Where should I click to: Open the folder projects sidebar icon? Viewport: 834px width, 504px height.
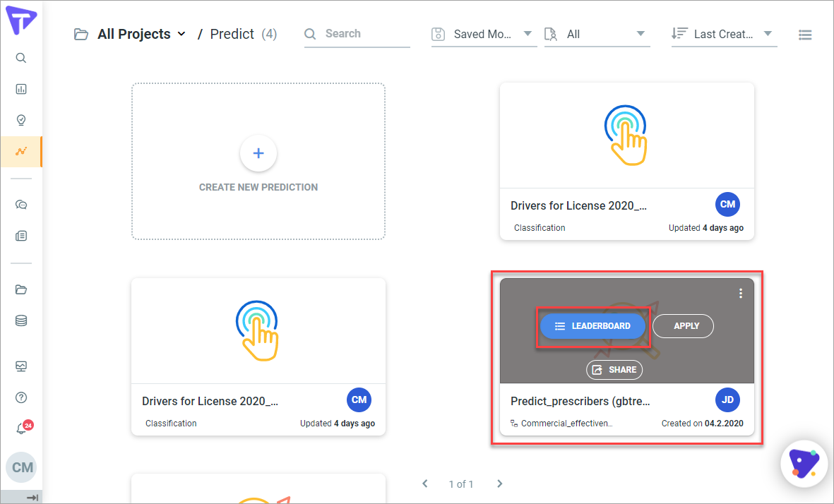pos(21,289)
